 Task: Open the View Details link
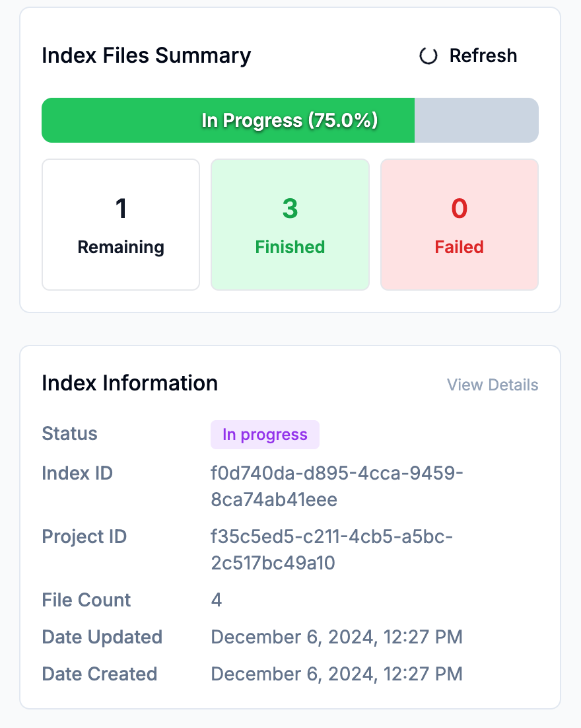click(493, 385)
